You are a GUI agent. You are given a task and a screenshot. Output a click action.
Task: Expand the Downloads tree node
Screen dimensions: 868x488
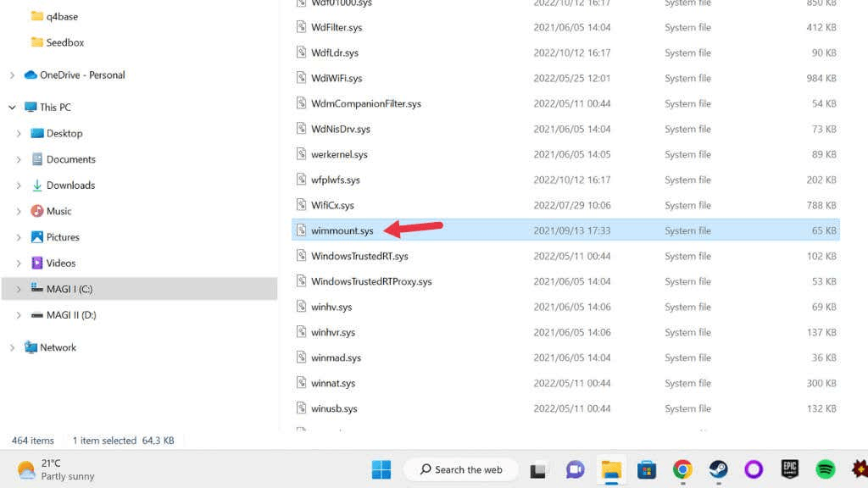coord(19,186)
